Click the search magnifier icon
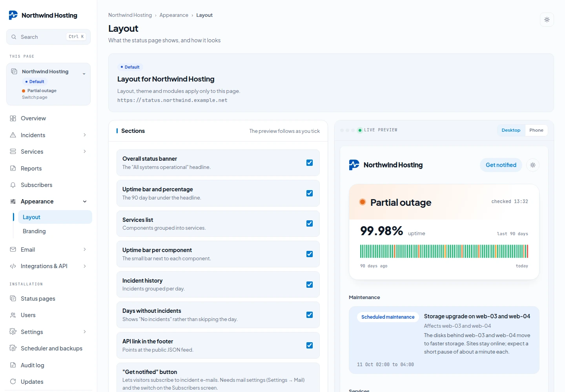This screenshot has width=565, height=392. pyautogui.click(x=14, y=37)
